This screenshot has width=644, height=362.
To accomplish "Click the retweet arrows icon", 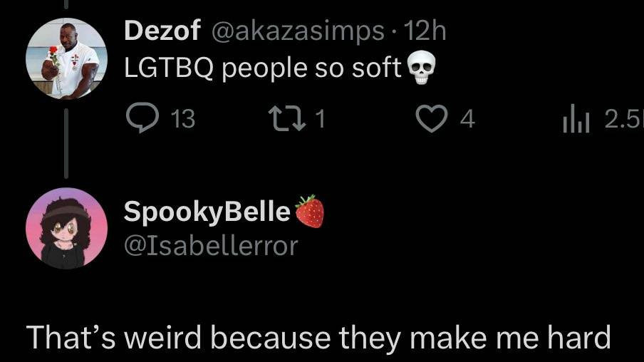I will 286,119.
